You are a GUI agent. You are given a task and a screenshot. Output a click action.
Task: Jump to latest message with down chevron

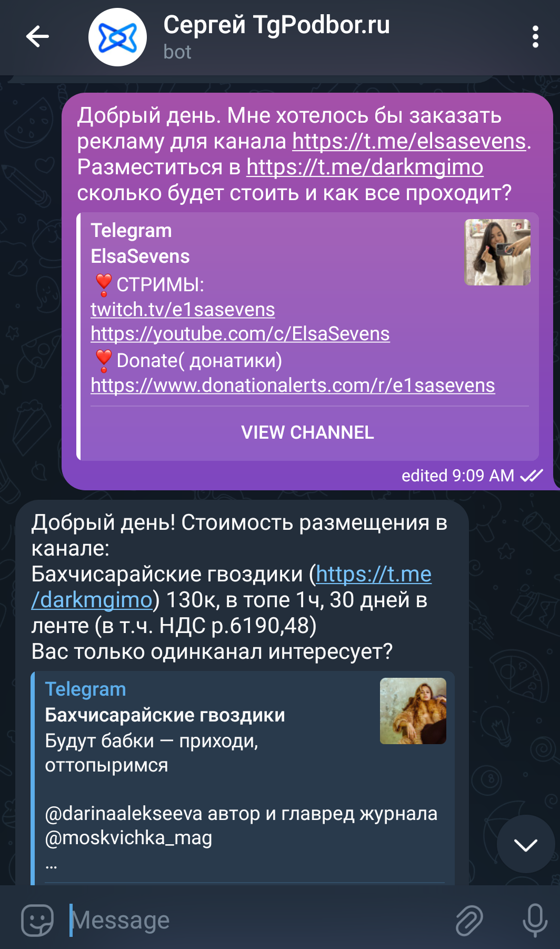526,844
